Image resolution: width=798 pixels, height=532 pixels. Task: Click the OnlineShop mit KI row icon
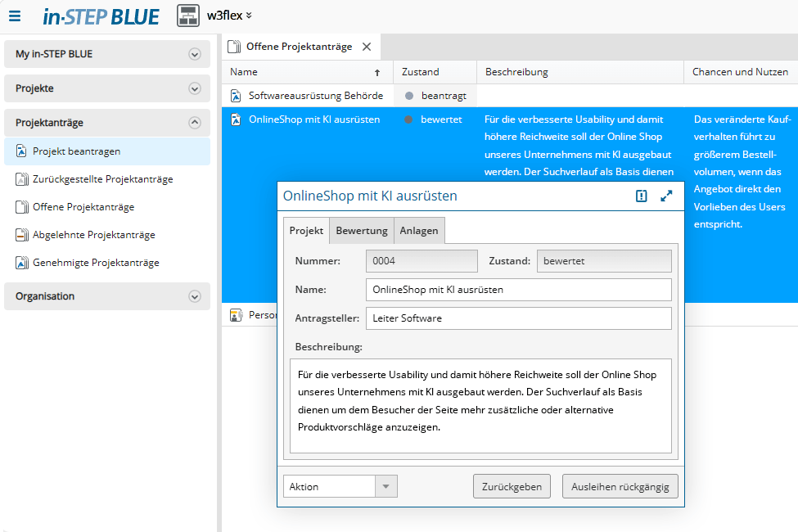pyautogui.click(x=236, y=119)
